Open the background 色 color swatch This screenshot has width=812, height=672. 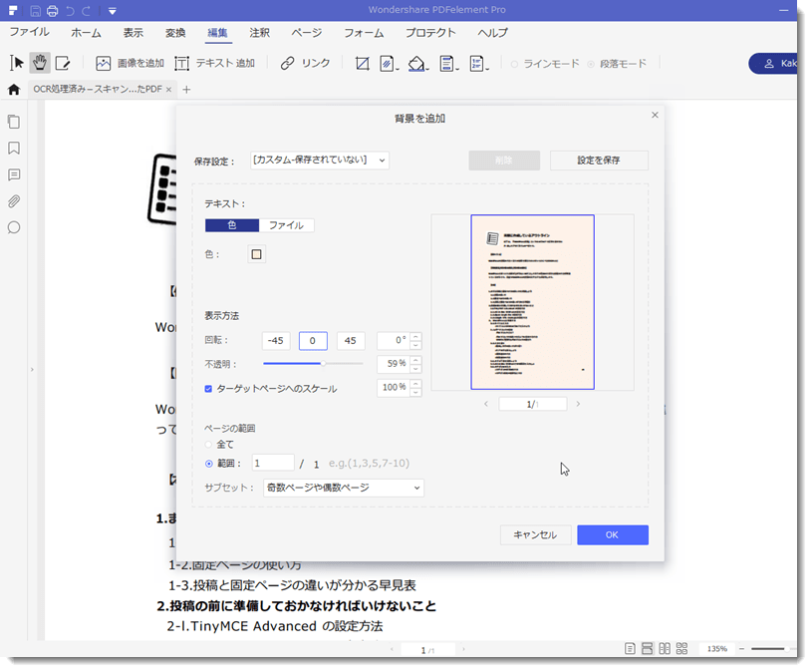[x=256, y=254]
